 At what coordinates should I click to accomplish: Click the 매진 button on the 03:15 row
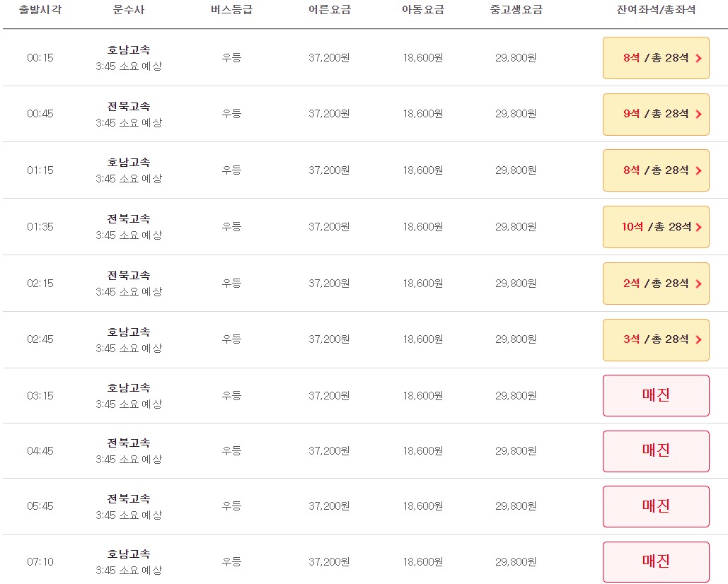[x=655, y=396]
